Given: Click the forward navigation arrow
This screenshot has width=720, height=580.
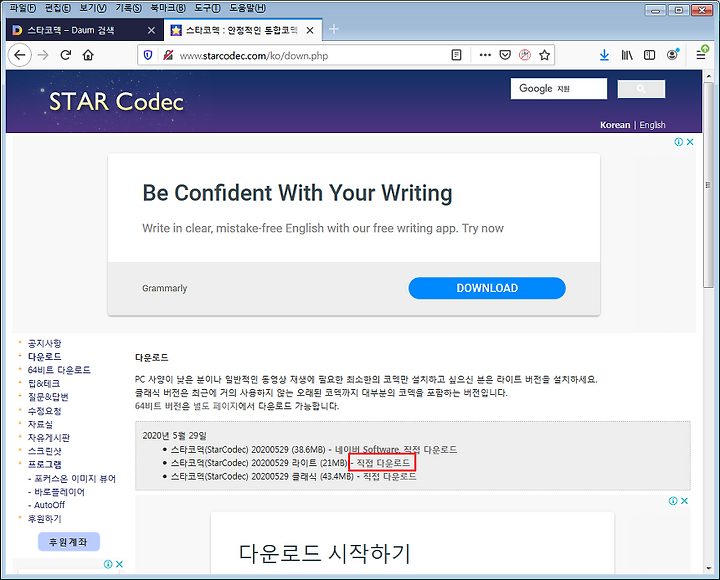Looking at the screenshot, I should 43,56.
